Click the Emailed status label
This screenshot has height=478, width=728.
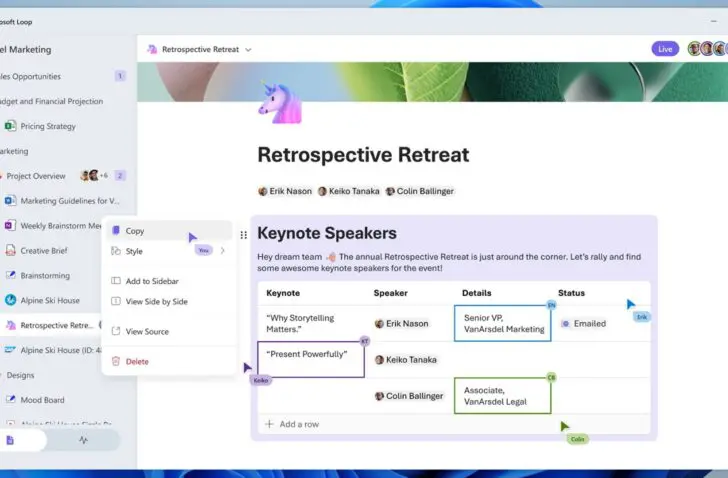(590, 323)
